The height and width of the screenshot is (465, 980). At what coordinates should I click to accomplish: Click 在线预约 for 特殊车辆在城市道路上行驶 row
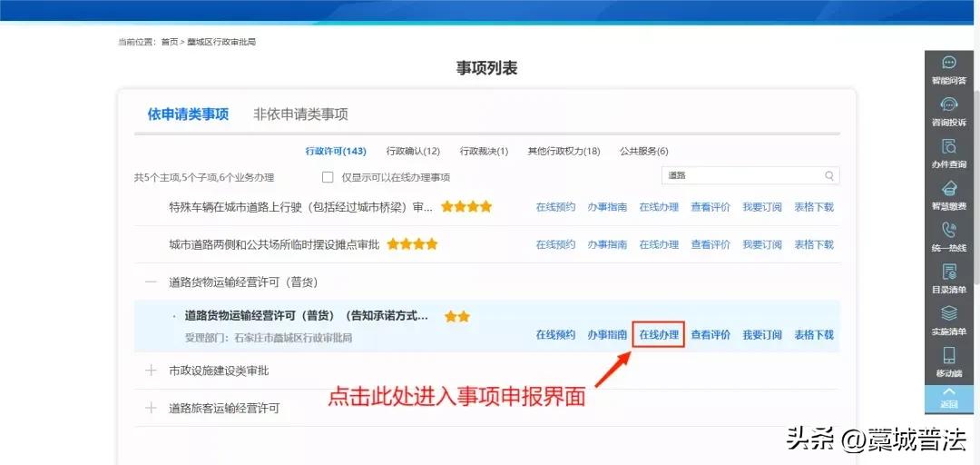pyautogui.click(x=555, y=207)
